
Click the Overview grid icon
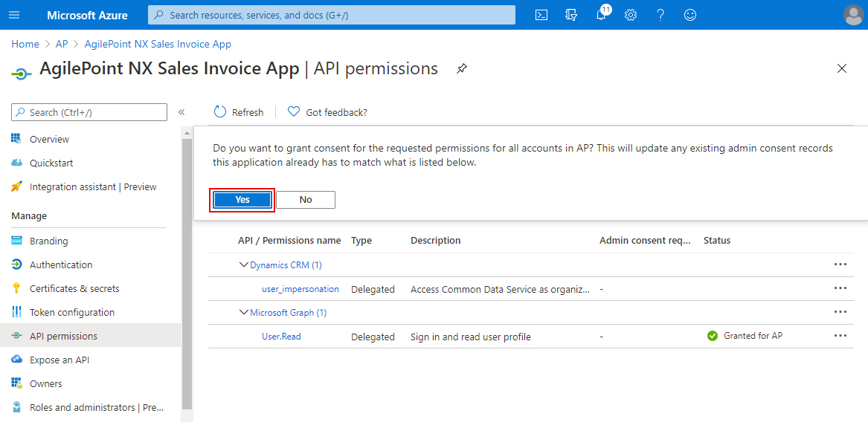pos(16,139)
